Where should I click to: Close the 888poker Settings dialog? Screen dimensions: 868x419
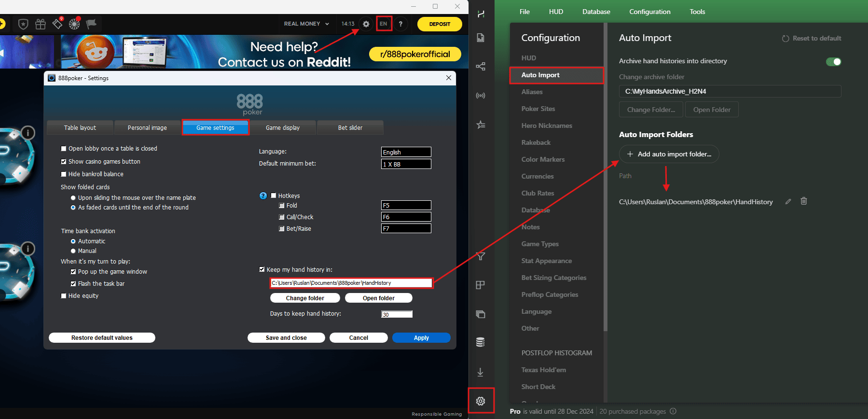point(449,78)
